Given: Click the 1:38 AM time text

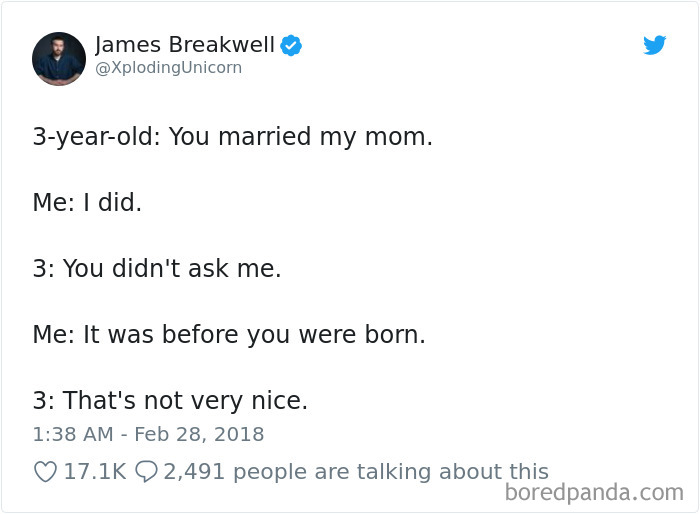Looking at the screenshot, I should tap(71, 434).
